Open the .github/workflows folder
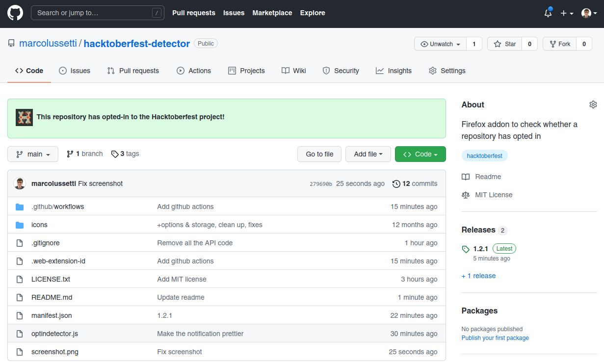This screenshot has width=604, height=364. pyautogui.click(x=57, y=207)
